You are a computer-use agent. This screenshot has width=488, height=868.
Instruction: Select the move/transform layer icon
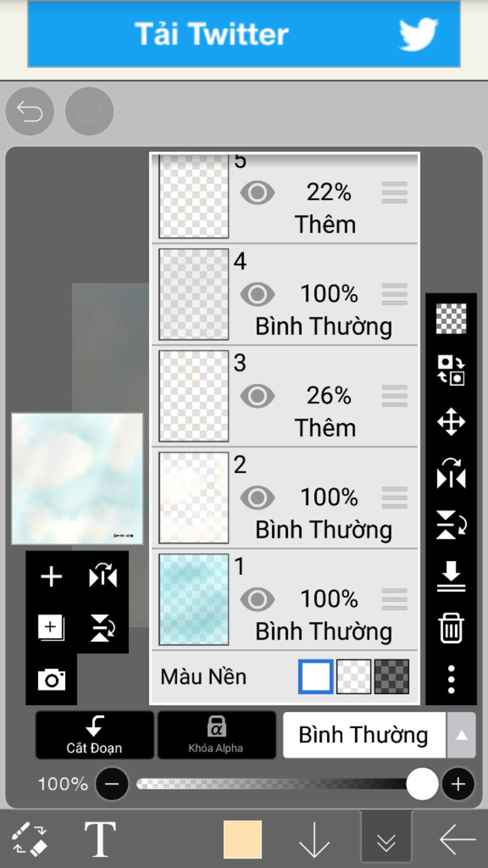click(451, 422)
